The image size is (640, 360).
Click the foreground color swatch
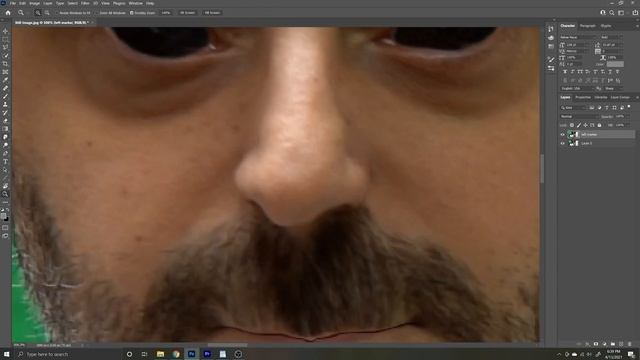pyautogui.click(x=3, y=216)
